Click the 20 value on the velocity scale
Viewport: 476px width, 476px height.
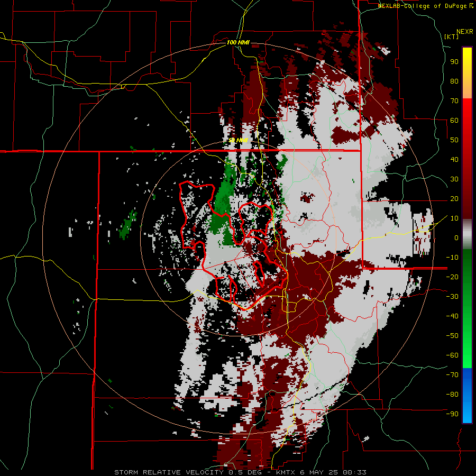click(454, 198)
